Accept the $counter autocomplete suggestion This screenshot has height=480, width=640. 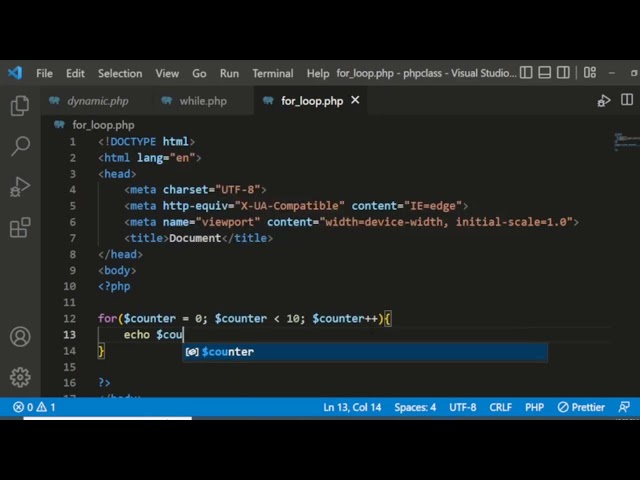tap(365, 352)
